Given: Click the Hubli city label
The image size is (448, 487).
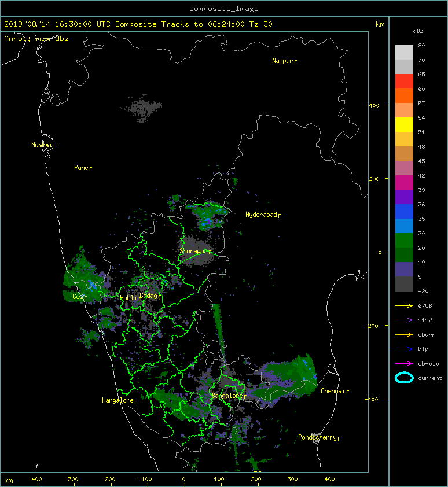Looking at the screenshot, I should [128, 298].
